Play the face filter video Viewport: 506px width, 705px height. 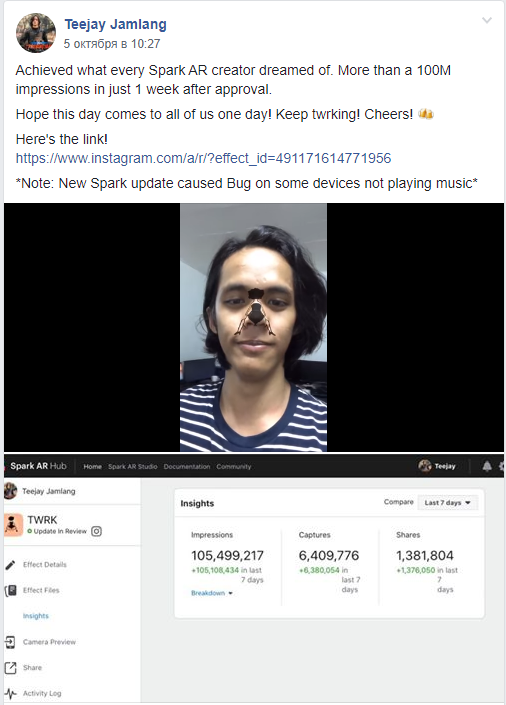(x=254, y=327)
